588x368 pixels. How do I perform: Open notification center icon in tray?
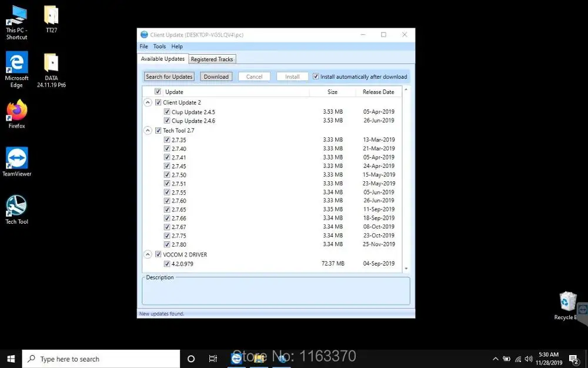[573, 359]
